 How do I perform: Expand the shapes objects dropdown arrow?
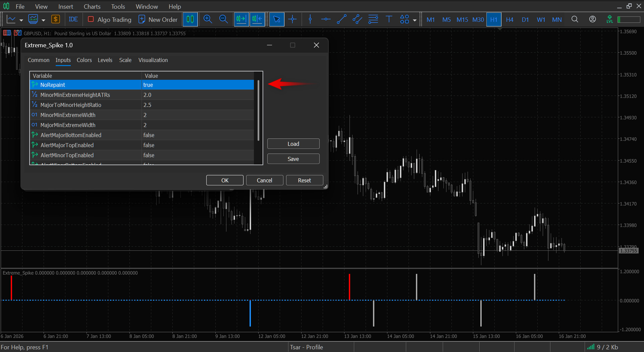pos(415,20)
